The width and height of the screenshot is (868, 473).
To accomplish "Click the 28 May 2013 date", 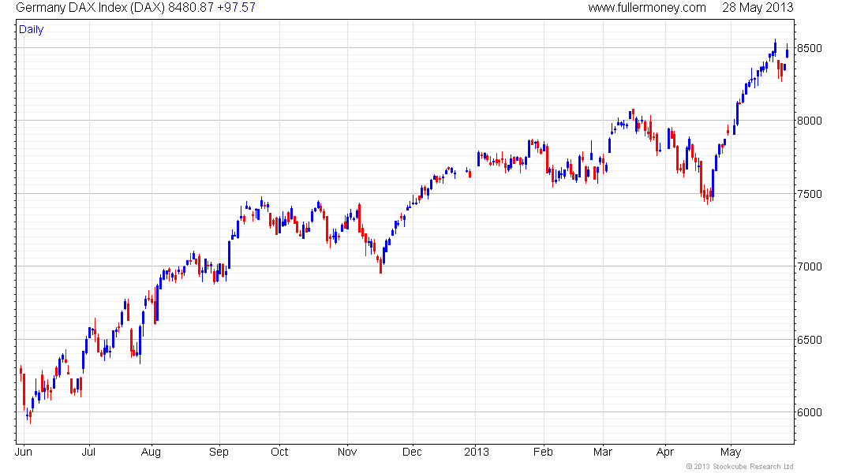I will point(758,8).
